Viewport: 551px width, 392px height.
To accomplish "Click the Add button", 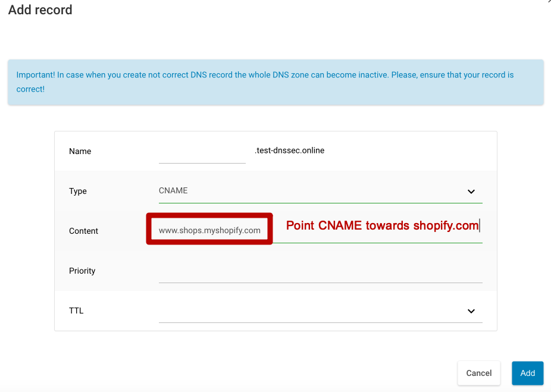I will coord(527,373).
